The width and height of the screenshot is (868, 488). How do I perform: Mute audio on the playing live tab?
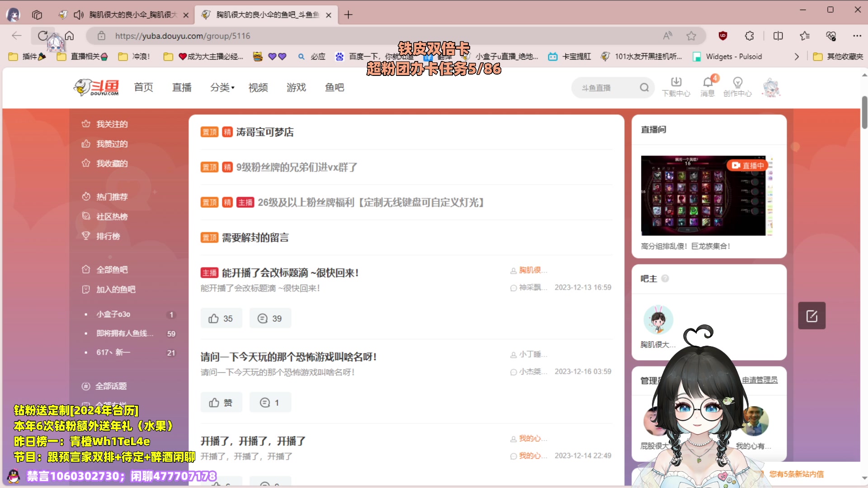pos(78,14)
